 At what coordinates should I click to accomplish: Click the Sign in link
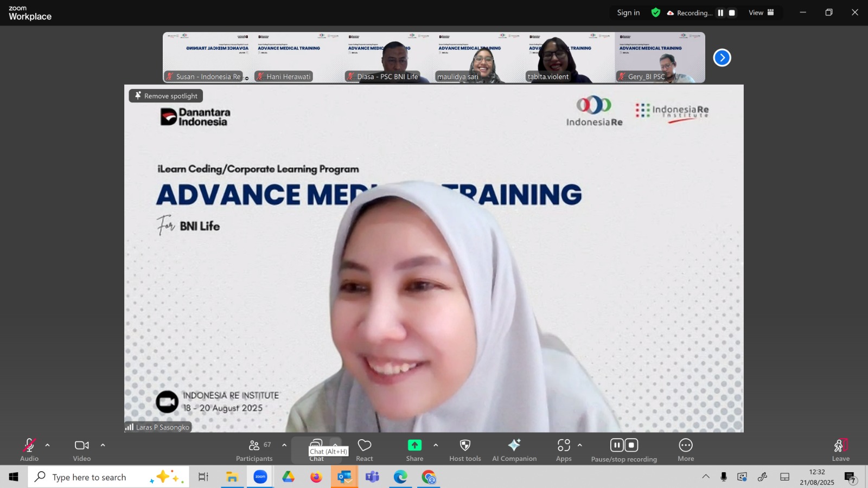628,13
